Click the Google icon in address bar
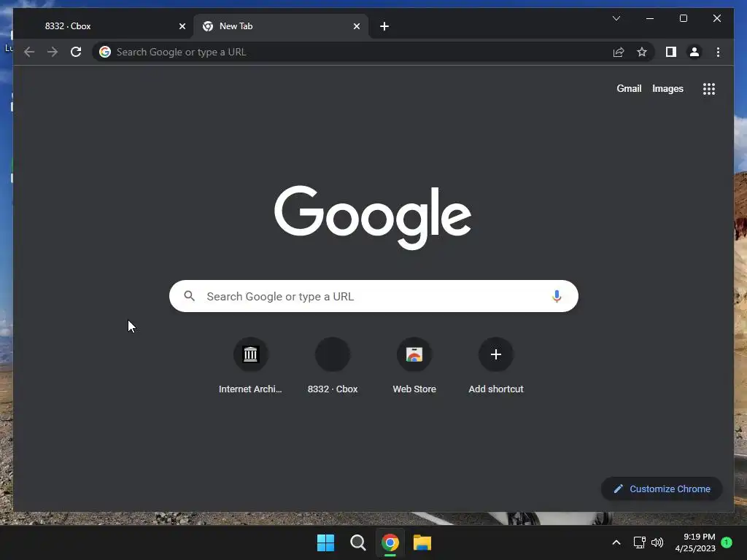747x560 pixels. [105, 52]
